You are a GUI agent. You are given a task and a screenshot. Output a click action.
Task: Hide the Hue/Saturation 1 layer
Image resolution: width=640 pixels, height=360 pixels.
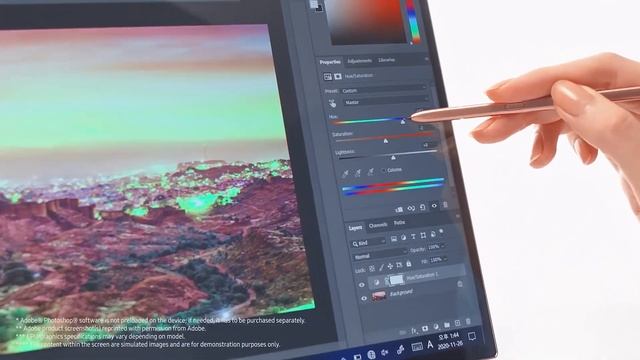362,285
